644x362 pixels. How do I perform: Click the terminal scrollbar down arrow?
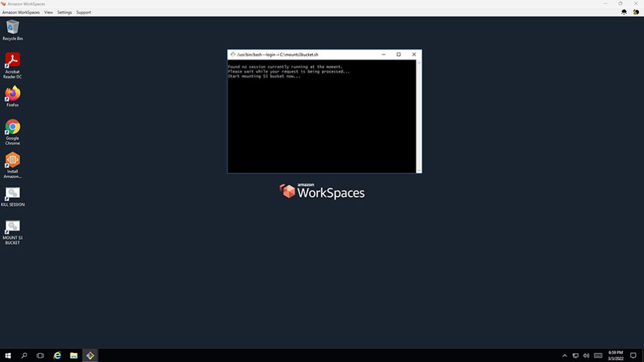[x=419, y=170]
